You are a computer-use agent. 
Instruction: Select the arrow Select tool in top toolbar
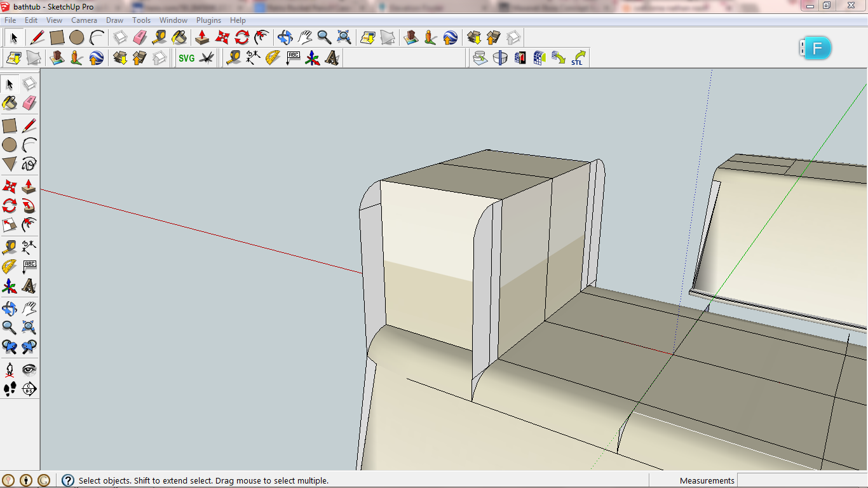14,37
